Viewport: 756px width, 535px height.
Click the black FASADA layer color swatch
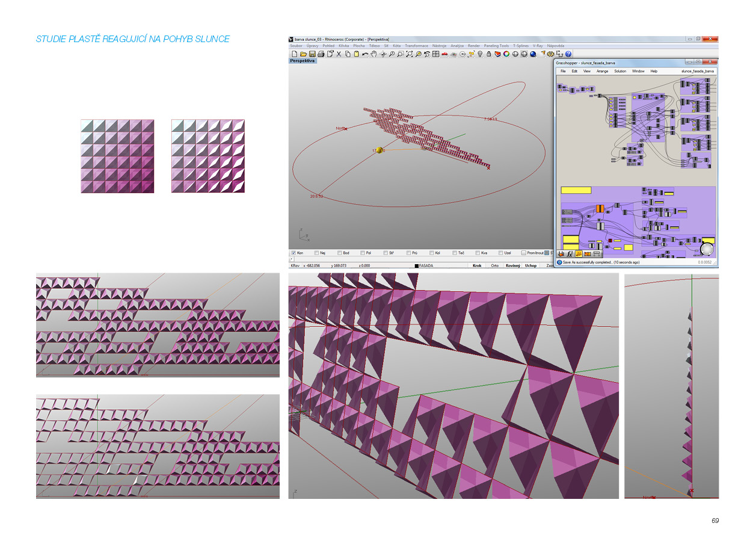click(x=416, y=265)
